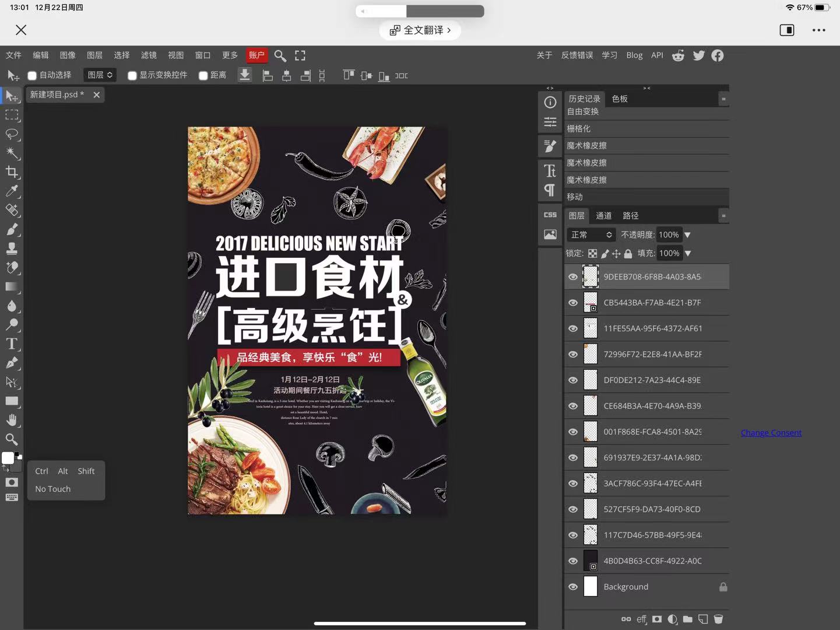Click the red 账户 button
The image size is (840, 630).
coord(256,55)
